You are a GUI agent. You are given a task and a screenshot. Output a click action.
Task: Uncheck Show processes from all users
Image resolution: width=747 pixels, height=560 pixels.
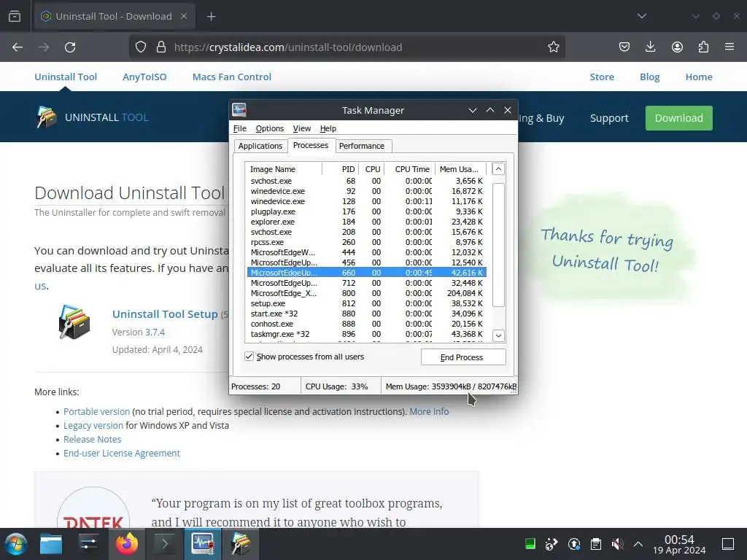(249, 356)
